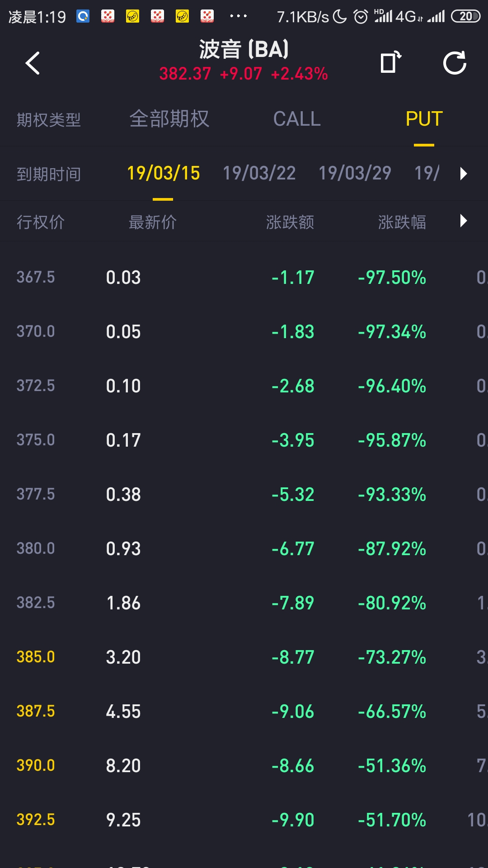Tap change percent -87.92%
This screenshot has height=868, width=488.
[392, 548]
